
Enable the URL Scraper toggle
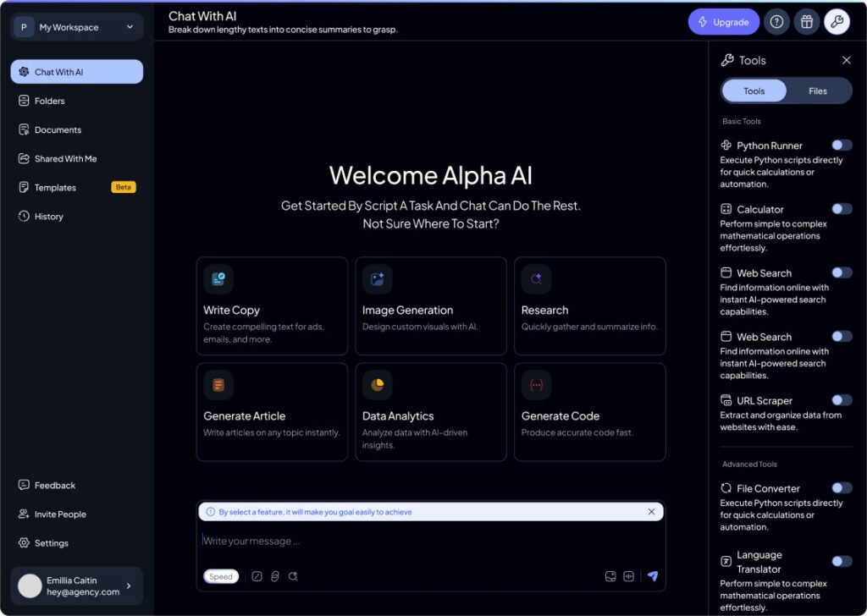(842, 400)
